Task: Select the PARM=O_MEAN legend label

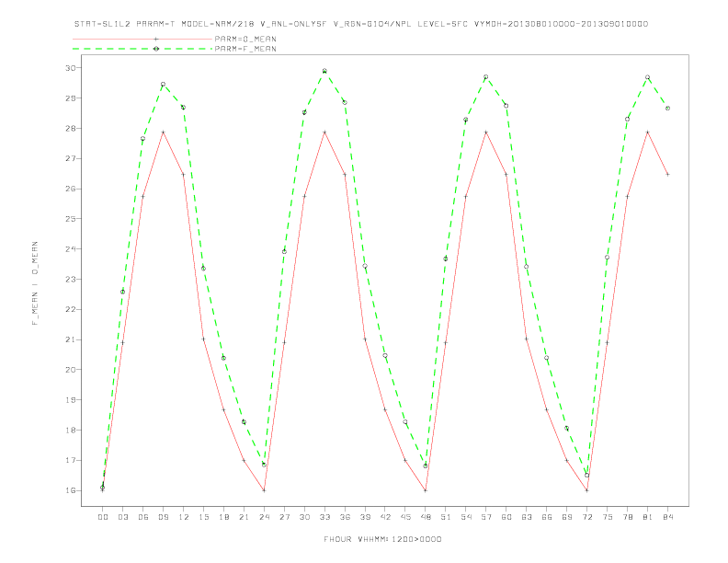Action: 245,39
